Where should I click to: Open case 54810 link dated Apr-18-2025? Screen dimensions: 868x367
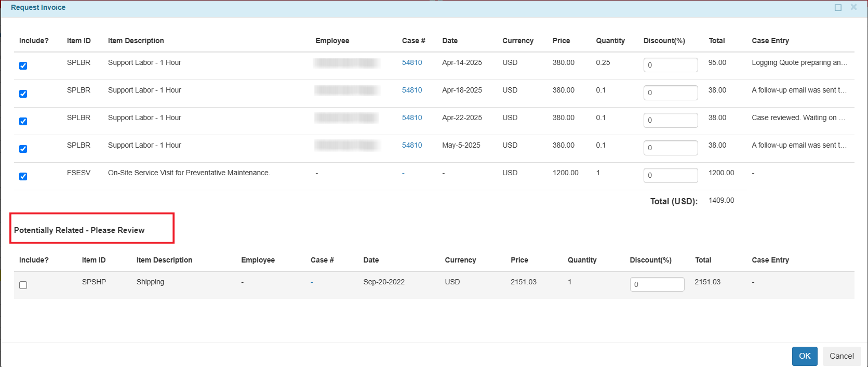tap(411, 90)
